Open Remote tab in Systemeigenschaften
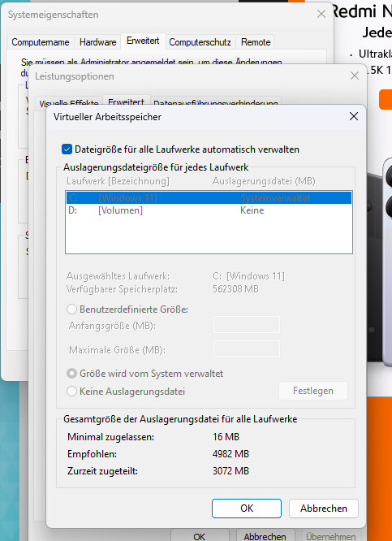 [256, 42]
